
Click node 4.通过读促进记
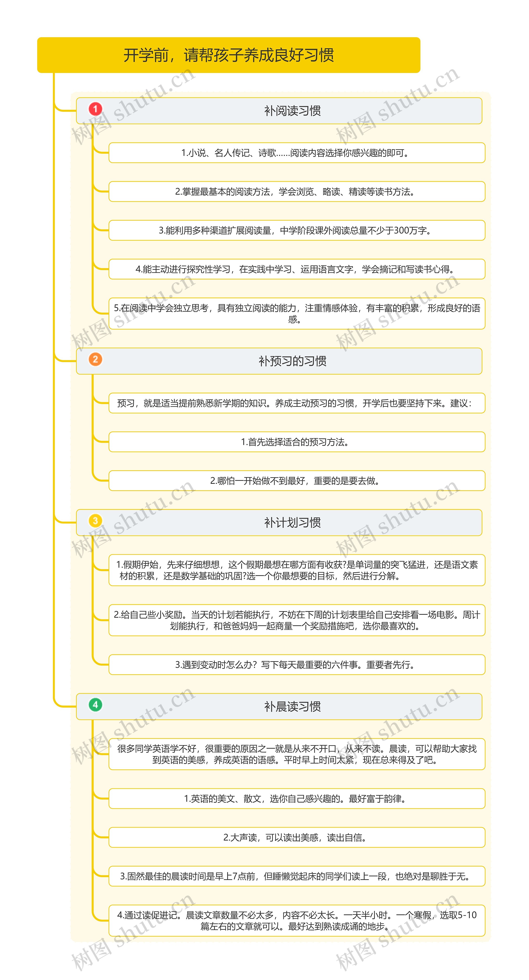(x=297, y=921)
